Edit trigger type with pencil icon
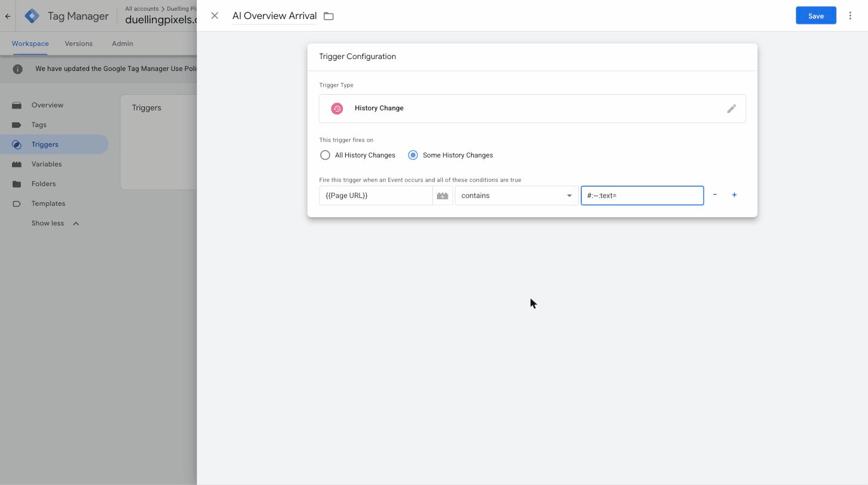The width and height of the screenshot is (868, 485). pos(731,109)
